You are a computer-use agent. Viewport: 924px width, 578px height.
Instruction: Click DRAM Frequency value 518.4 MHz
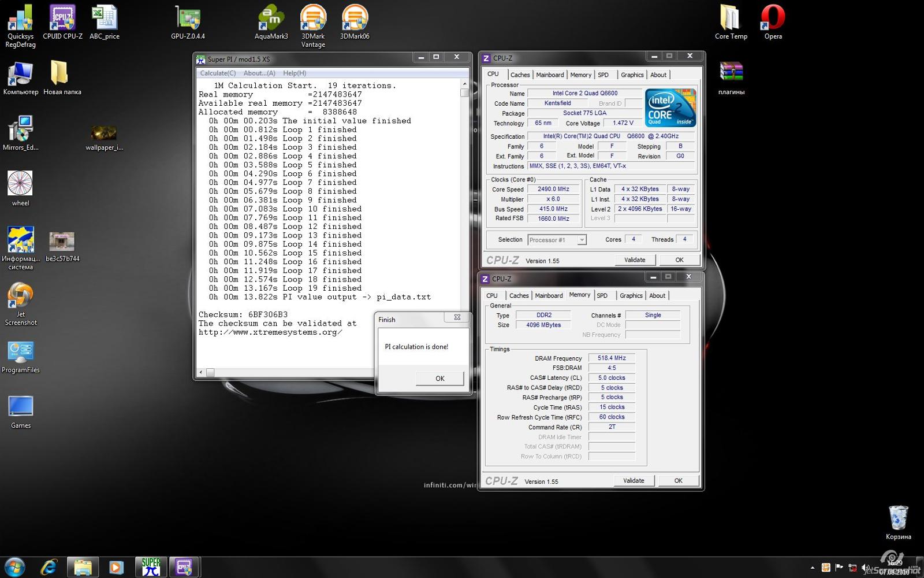point(612,358)
